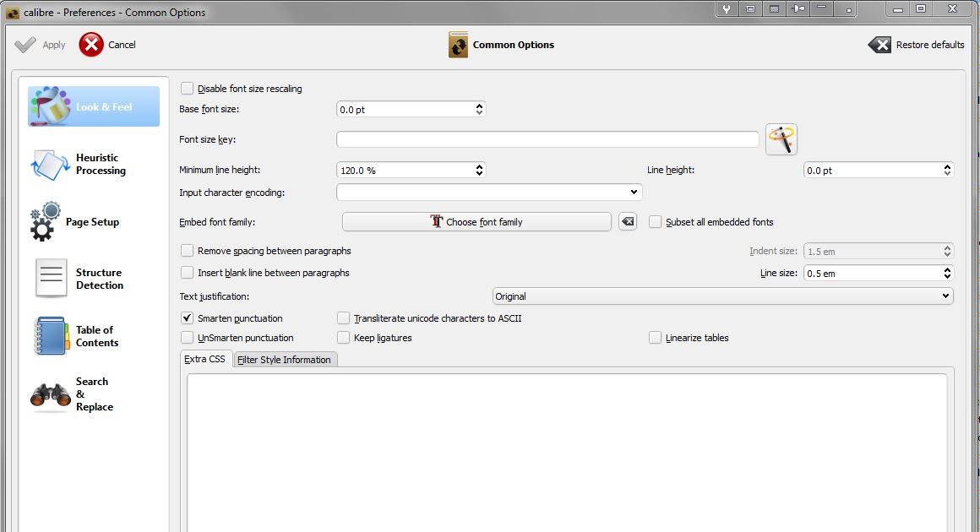Click the Apply label
This screenshot has height=532, width=980.
pyautogui.click(x=54, y=45)
